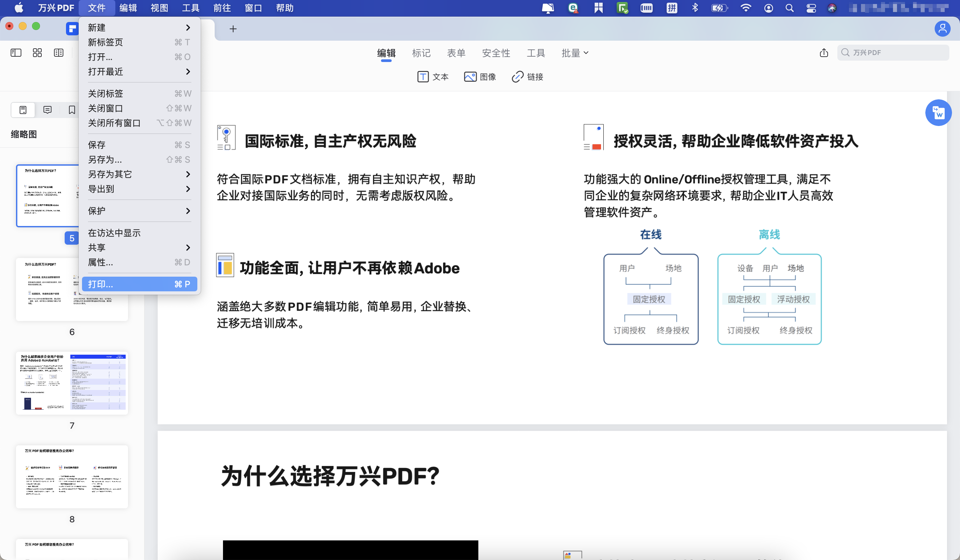Image resolution: width=960 pixels, height=560 pixels.
Task: Expand the 导出到 submenu
Action: point(101,189)
